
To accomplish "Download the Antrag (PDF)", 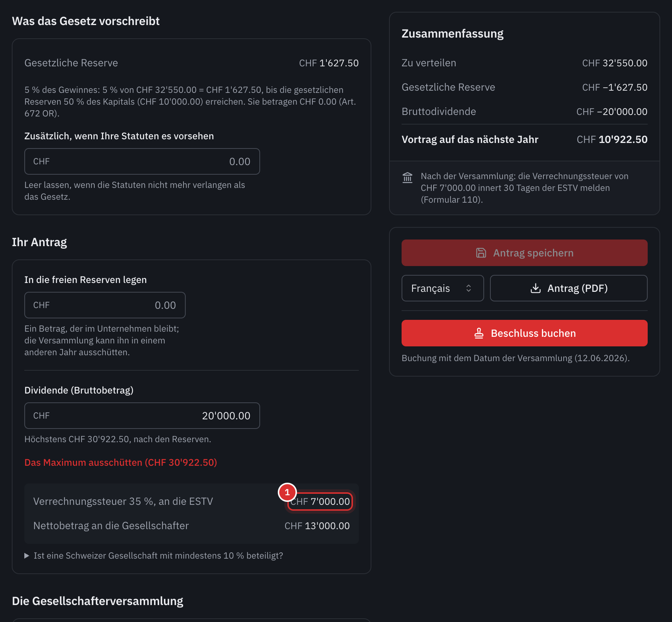I will pyautogui.click(x=568, y=288).
